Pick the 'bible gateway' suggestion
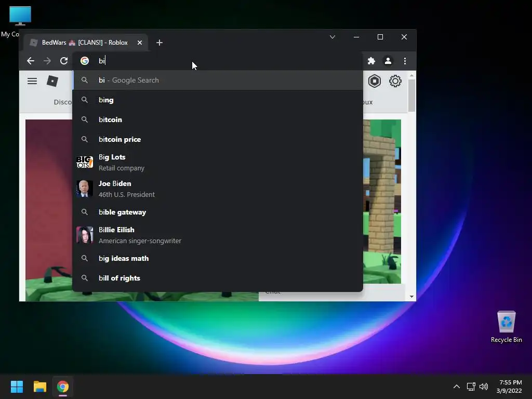The height and width of the screenshot is (399, 532). click(x=218, y=212)
